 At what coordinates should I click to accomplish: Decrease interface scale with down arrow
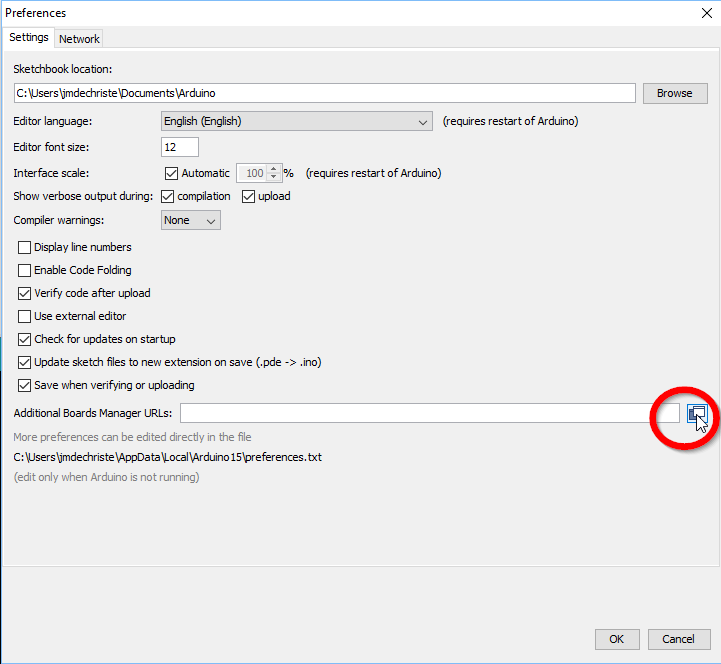tap(274, 177)
